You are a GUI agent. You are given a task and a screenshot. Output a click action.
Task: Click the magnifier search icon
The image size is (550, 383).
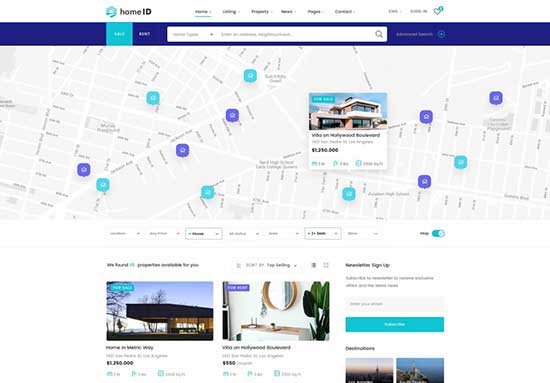click(x=379, y=34)
